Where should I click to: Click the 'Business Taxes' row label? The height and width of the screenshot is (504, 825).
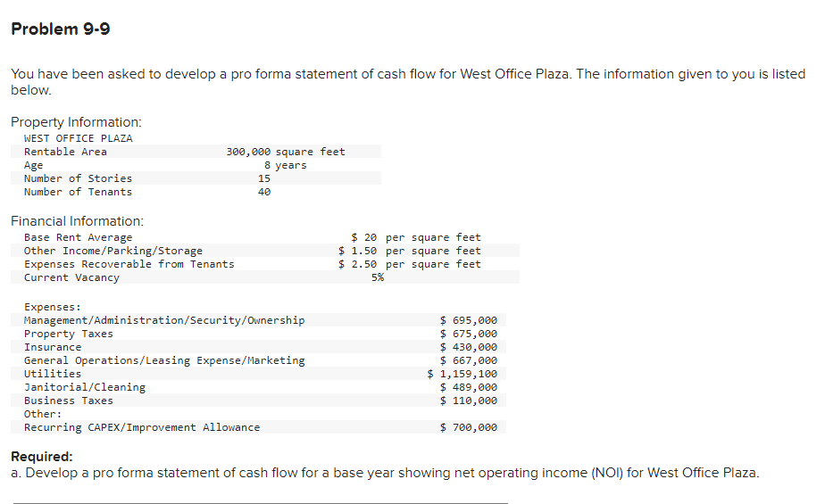pos(69,401)
